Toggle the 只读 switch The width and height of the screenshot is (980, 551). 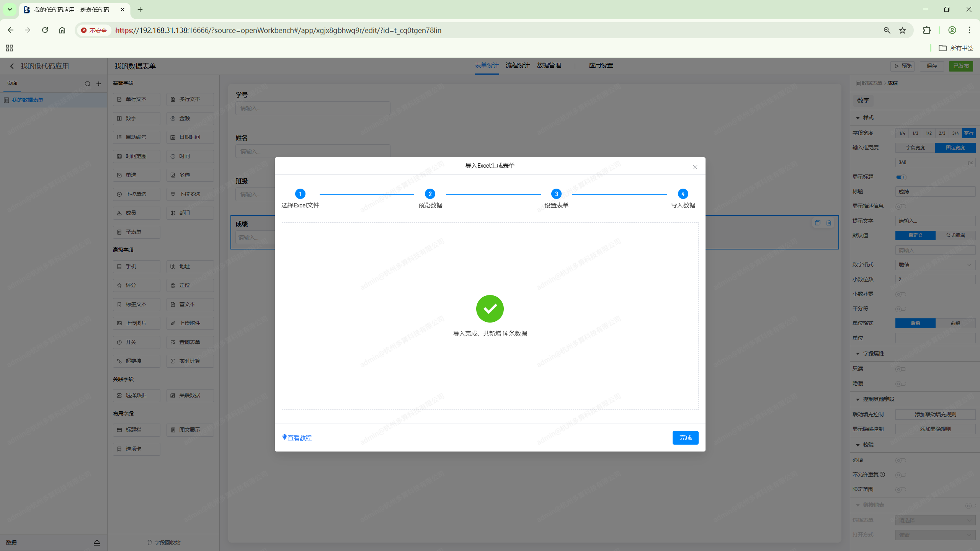pyautogui.click(x=900, y=369)
